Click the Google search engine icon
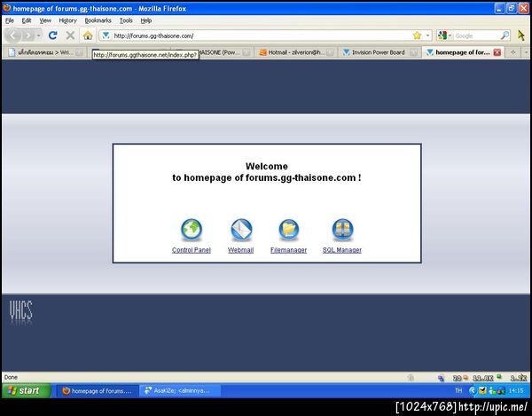The image size is (532, 416). pyautogui.click(x=442, y=35)
